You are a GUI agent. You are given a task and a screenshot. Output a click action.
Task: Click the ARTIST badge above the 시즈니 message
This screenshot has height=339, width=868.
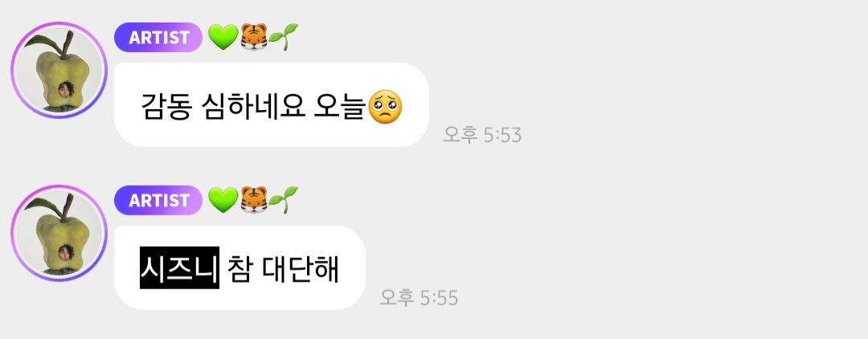tap(158, 200)
